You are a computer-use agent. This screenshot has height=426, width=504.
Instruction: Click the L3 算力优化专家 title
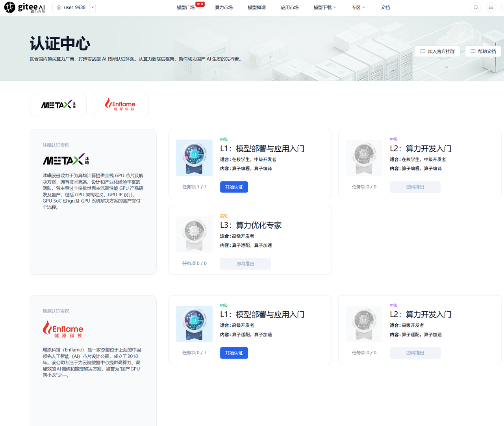[x=251, y=225]
